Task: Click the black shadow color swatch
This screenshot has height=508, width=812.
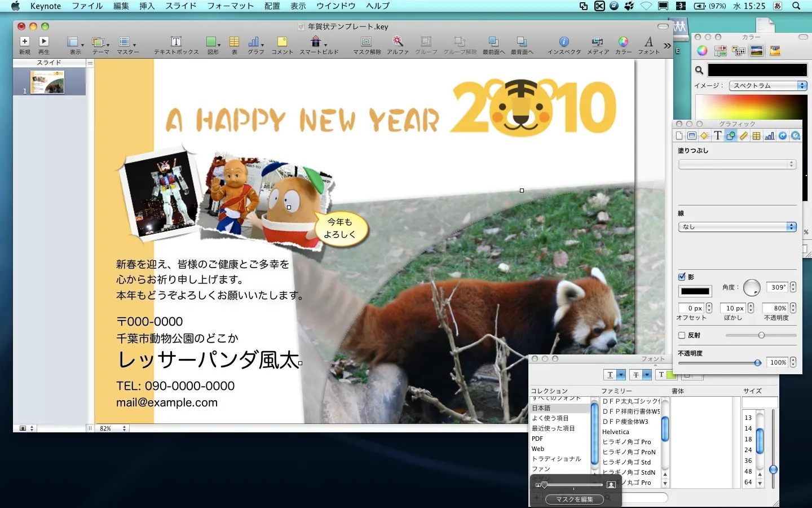Action: coord(695,291)
